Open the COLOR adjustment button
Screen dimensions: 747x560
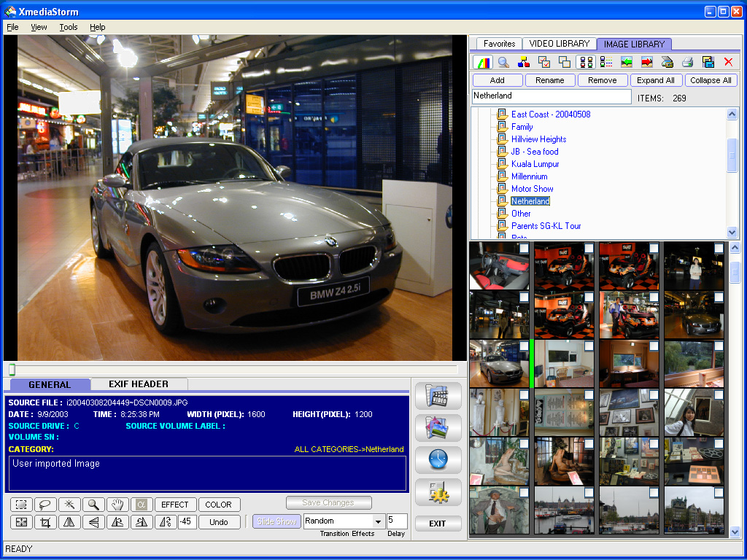pos(219,505)
